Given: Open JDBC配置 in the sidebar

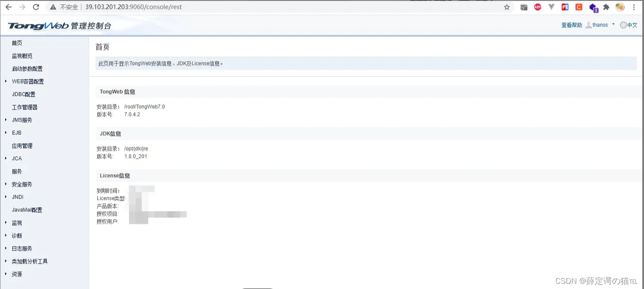Looking at the screenshot, I should click(x=24, y=94).
